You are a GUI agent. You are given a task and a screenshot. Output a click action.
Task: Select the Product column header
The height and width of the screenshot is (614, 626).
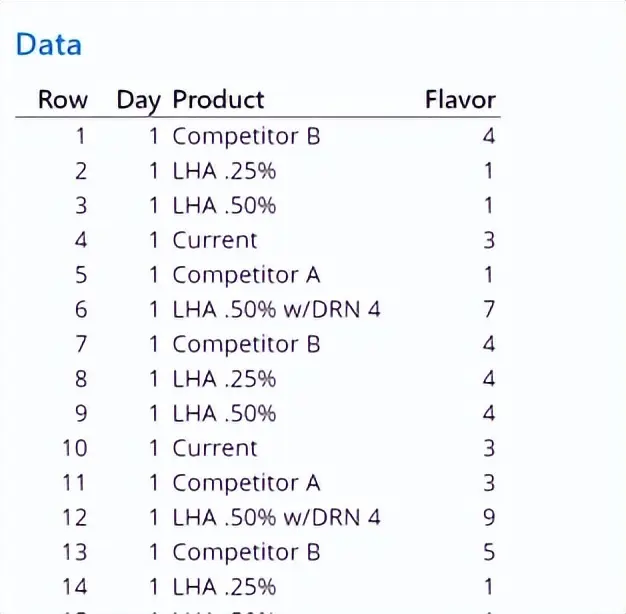(218, 99)
